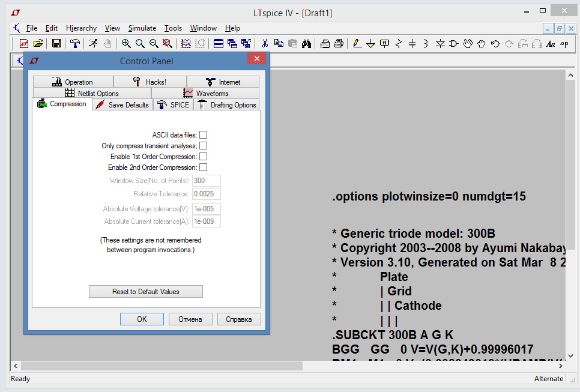Select the Draw Wire pencil tool

(357, 43)
